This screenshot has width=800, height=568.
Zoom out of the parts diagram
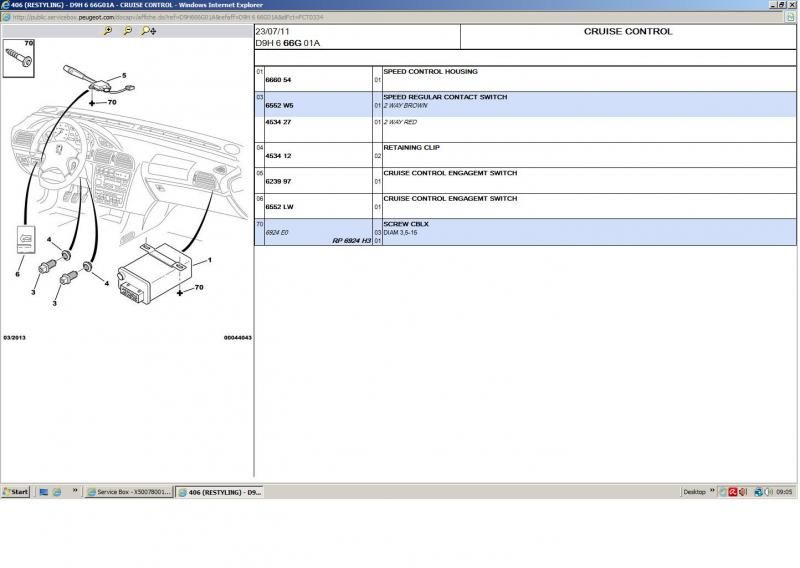point(128,31)
